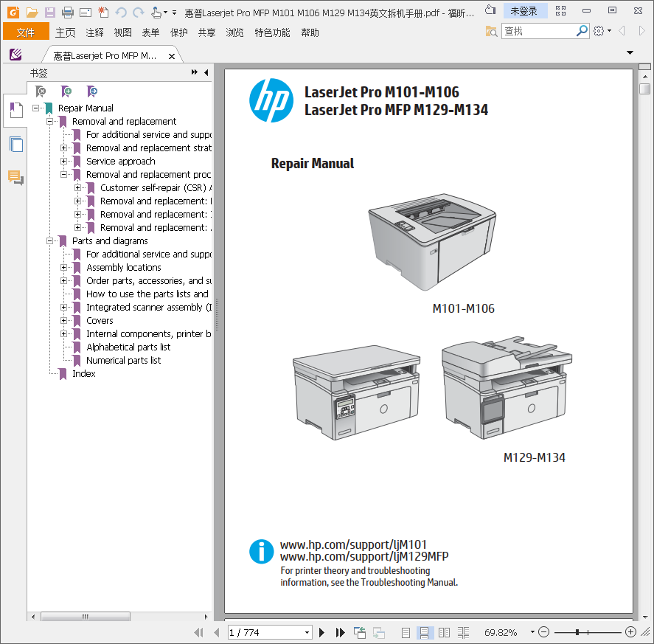Open the Index bookmark

point(84,373)
